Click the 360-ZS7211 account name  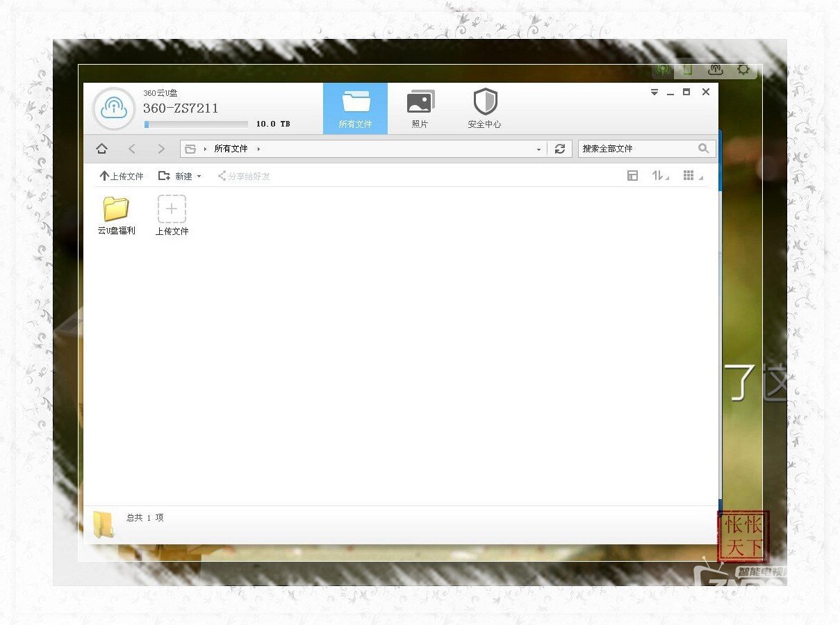(x=181, y=108)
